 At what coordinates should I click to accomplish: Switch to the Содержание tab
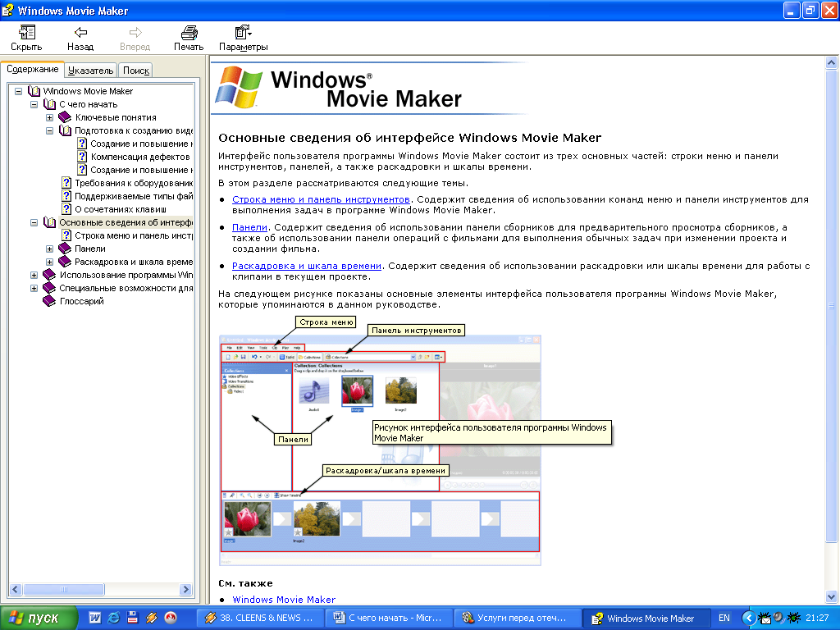[32, 69]
